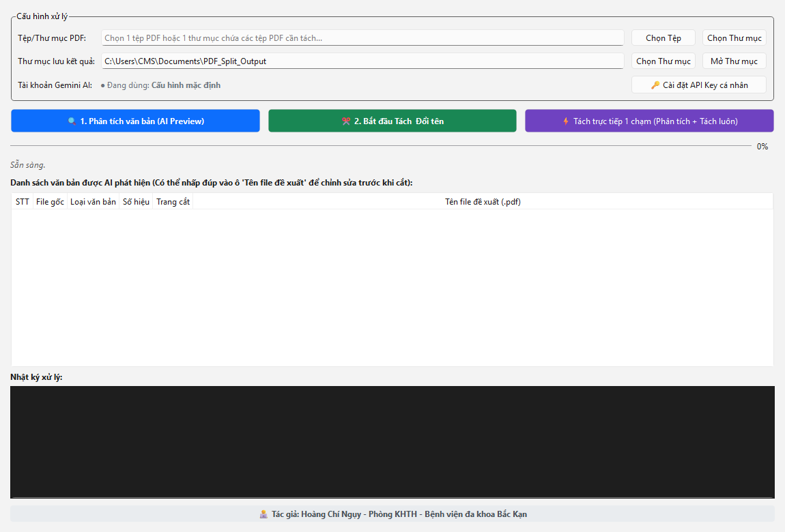Click the key icon beside Cài đặt API Key

point(655,85)
